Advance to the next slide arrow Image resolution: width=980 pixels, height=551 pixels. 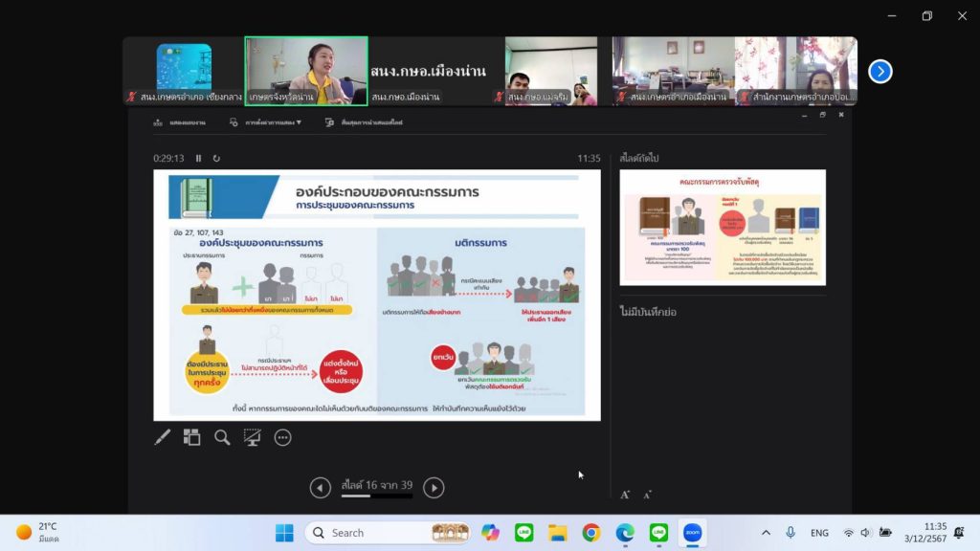click(x=434, y=488)
